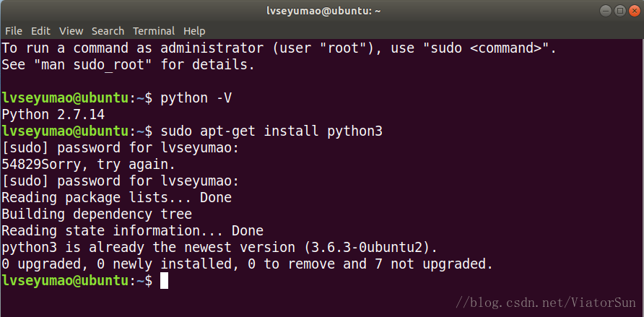Open the Edit menu
This screenshot has width=644, height=317.
pyautogui.click(x=40, y=31)
